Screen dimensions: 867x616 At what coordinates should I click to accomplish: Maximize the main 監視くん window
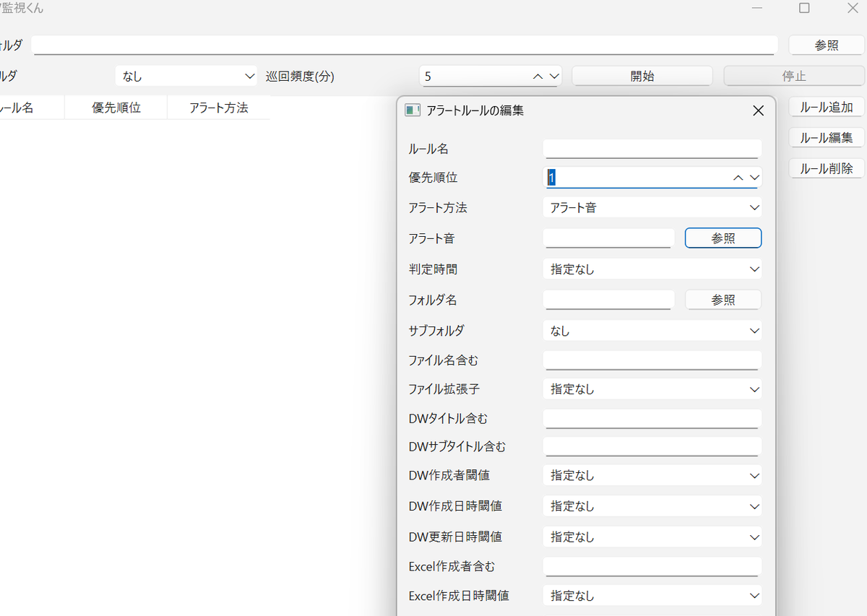(x=804, y=8)
